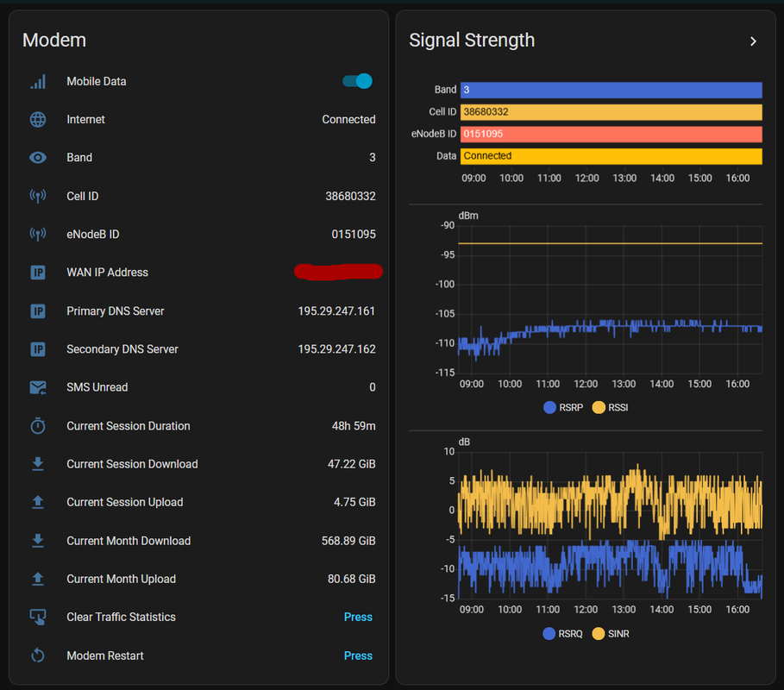Click session duration value 48h 59m

tap(354, 426)
